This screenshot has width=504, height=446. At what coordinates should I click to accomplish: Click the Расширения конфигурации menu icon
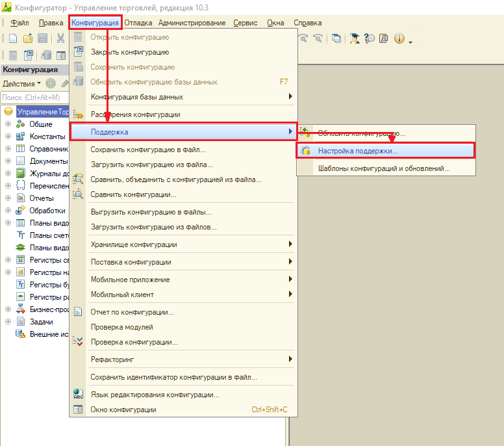[x=78, y=114]
